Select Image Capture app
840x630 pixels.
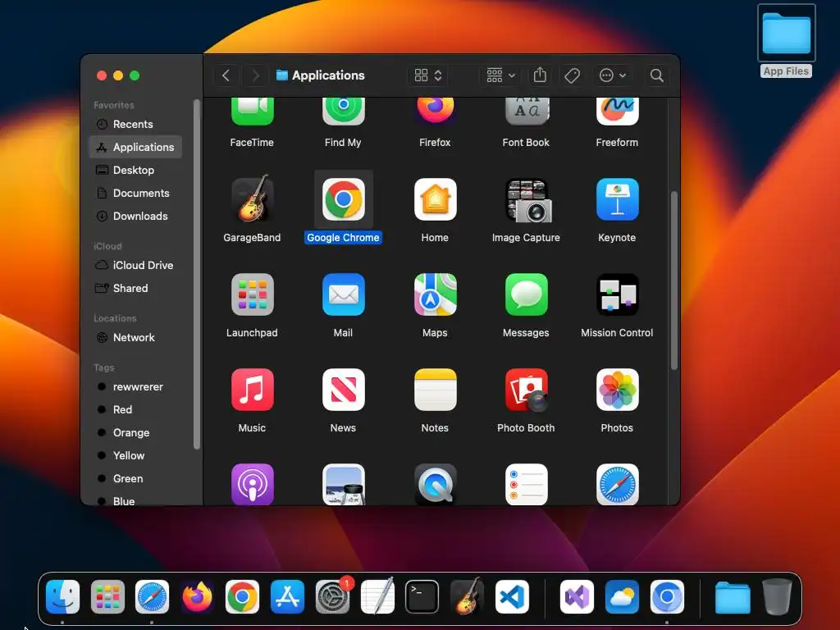click(x=527, y=200)
